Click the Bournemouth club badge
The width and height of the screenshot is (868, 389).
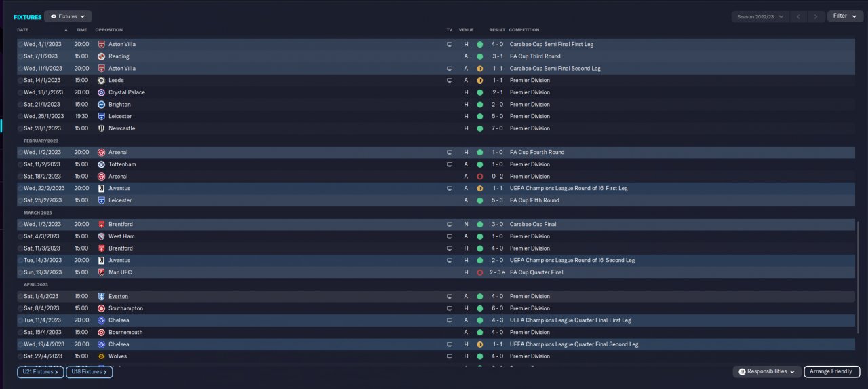pos(101,332)
